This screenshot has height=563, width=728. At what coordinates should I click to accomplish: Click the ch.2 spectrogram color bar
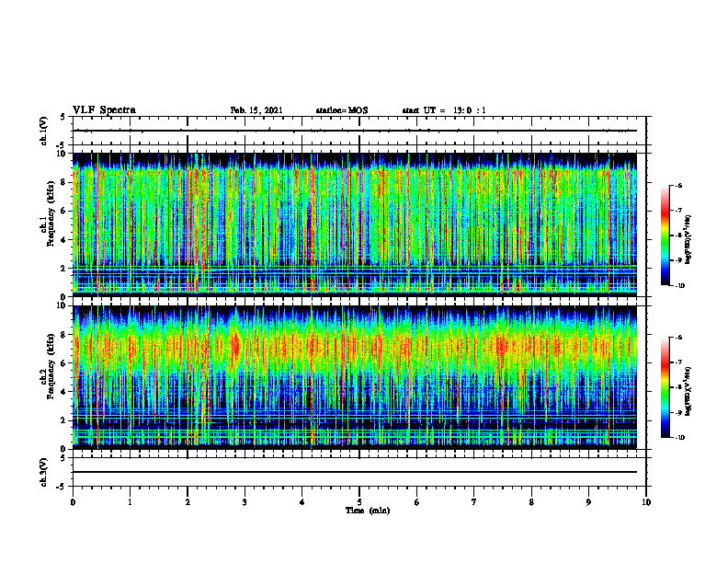(665, 387)
